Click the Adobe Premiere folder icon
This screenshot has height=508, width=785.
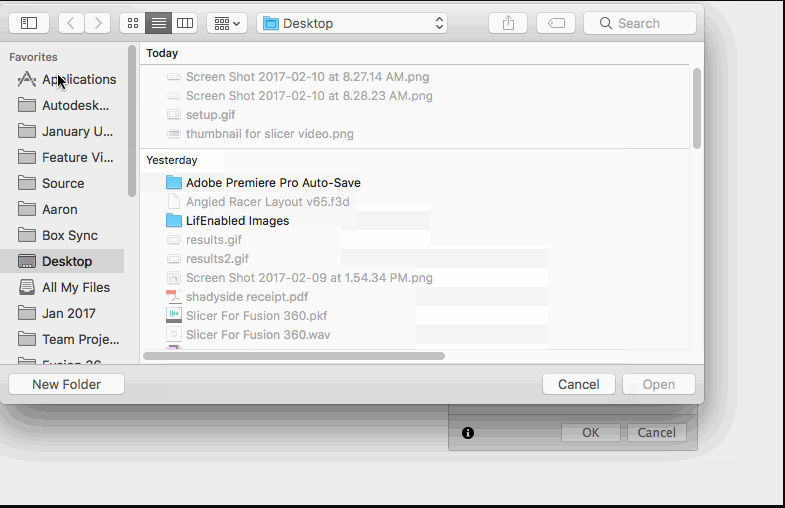tap(174, 183)
